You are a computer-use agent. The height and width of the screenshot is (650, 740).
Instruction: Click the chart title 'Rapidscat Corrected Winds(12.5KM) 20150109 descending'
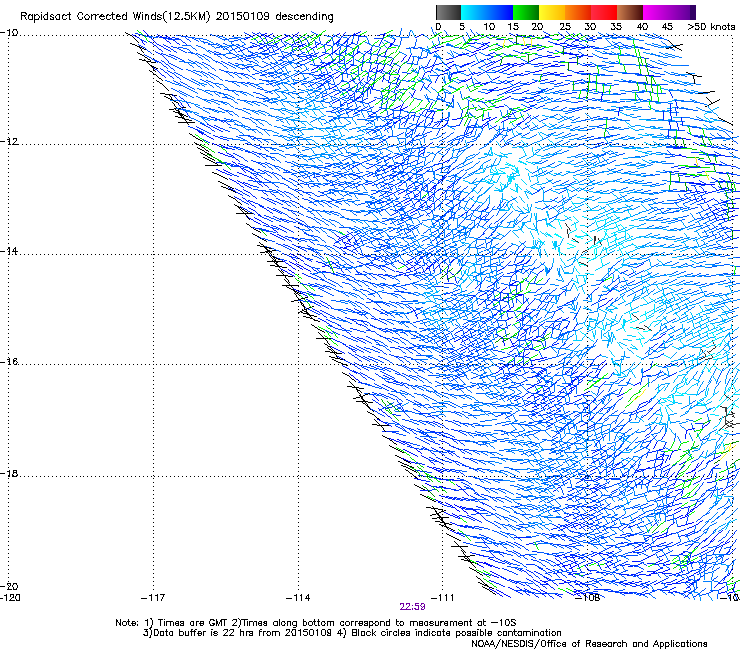coord(177,17)
